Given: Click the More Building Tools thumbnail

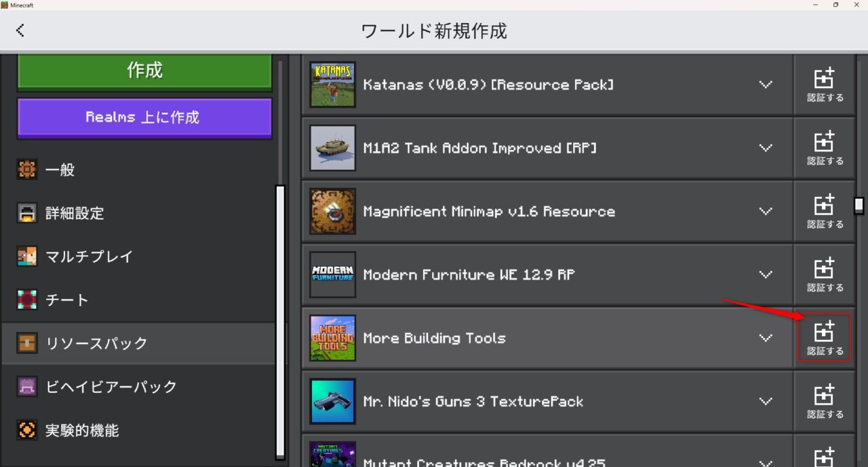Looking at the screenshot, I should click(332, 338).
